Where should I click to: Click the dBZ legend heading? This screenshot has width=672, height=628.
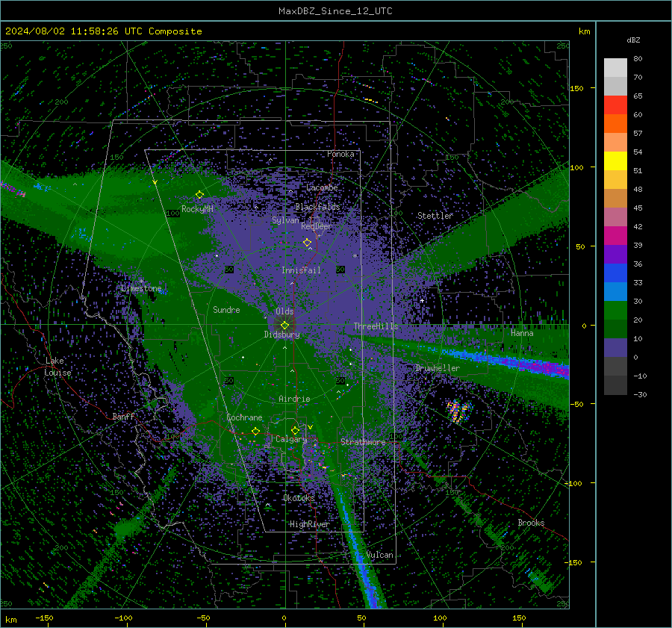[633, 40]
